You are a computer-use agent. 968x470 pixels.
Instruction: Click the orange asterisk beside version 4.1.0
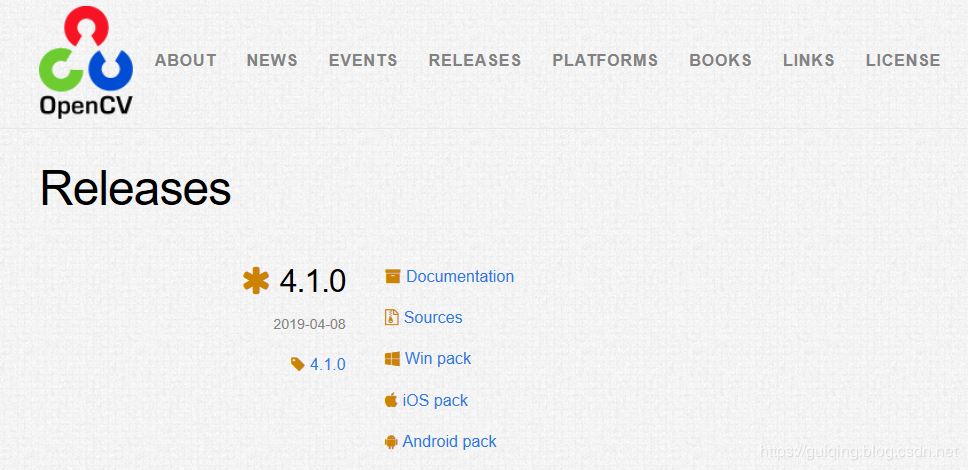[256, 281]
